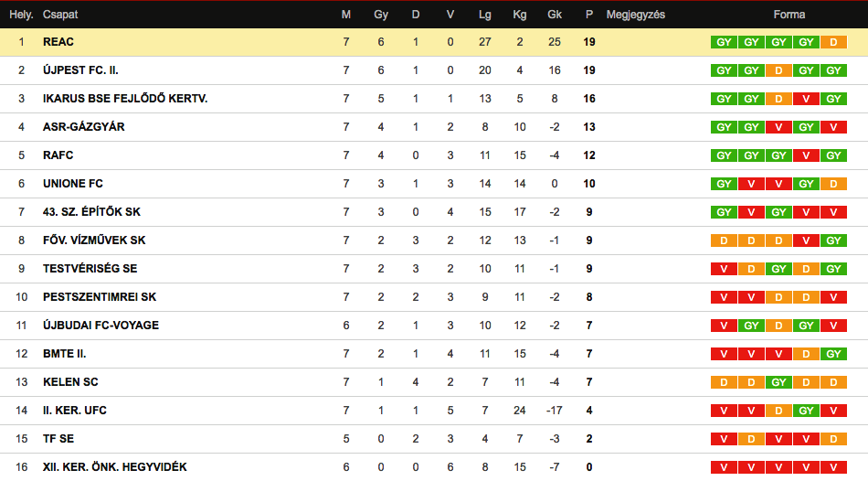Open the ASR-GÁZGYÁR team page
This screenshot has width=868, height=481.
[84, 127]
